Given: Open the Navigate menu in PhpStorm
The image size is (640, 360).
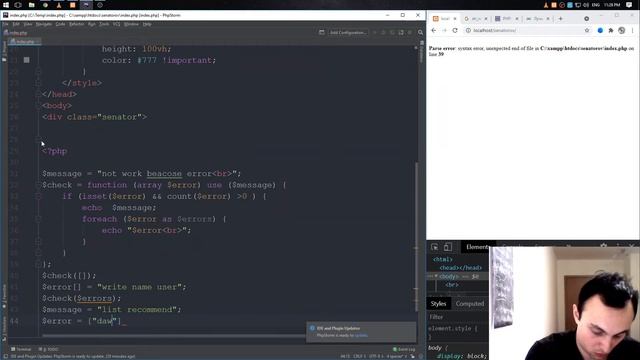Looking at the screenshot, I should pyautogui.click(x=44, y=24).
